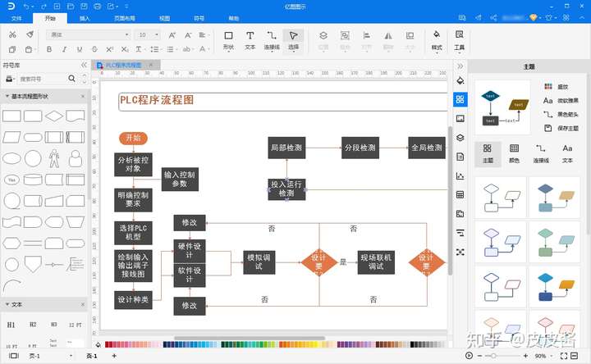Image resolution: width=591 pixels, height=364 pixels.
Task: Click the Undo arrow in title bar
Action: point(26,7)
